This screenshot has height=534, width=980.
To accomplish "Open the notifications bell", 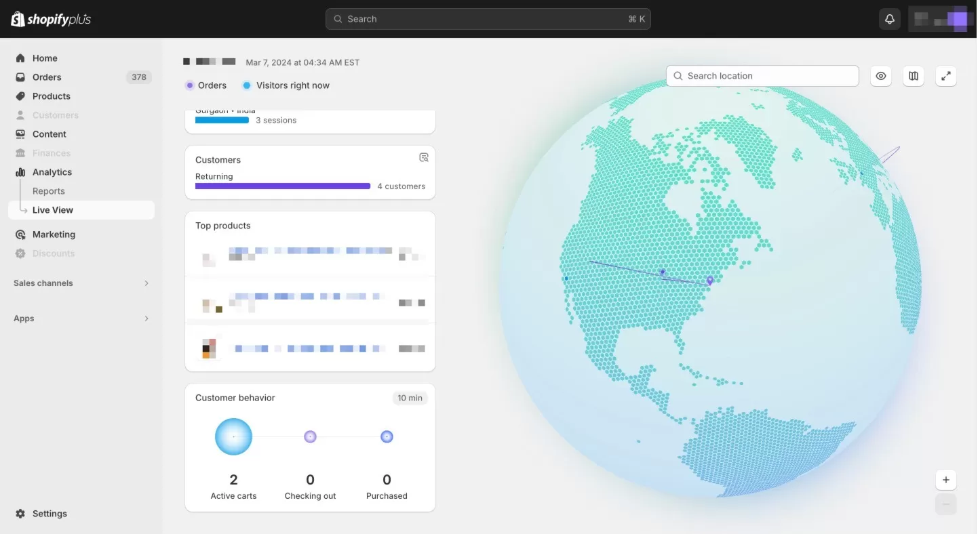I will click(x=890, y=19).
